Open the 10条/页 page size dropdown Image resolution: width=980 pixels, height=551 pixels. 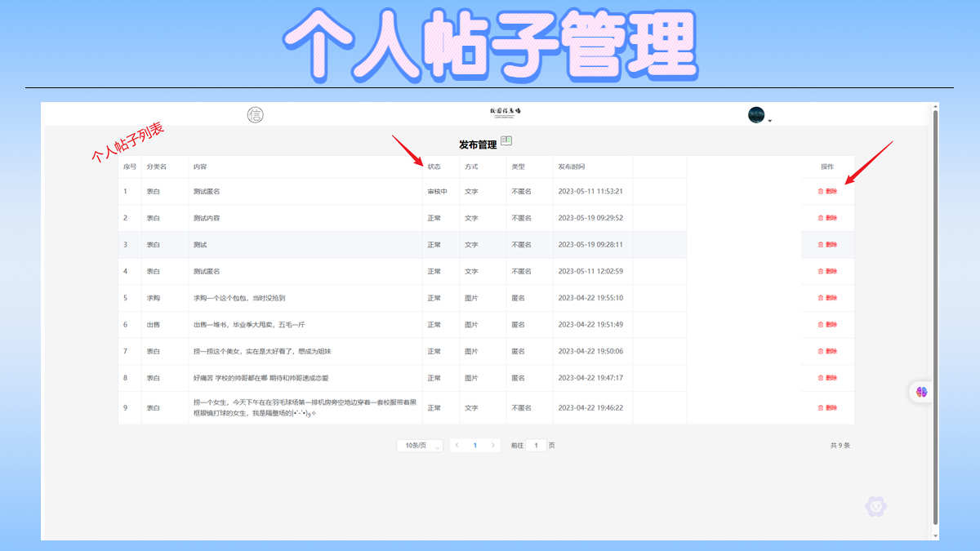click(x=420, y=446)
